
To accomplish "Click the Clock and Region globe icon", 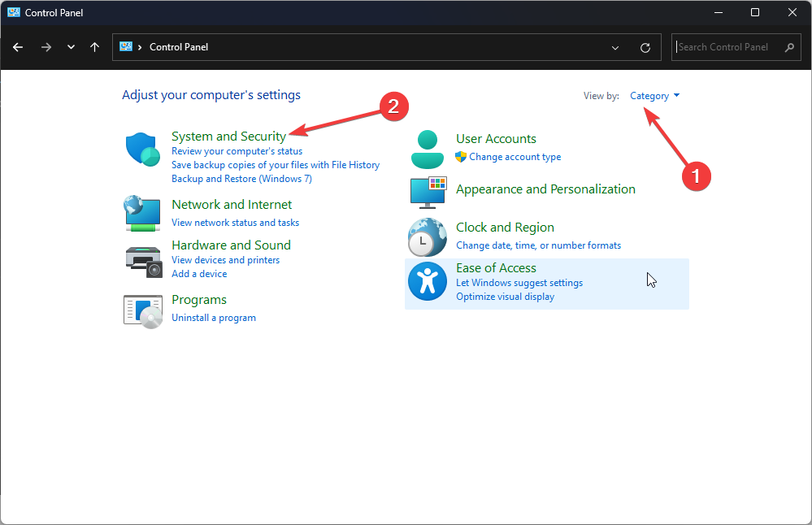I will (x=427, y=237).
